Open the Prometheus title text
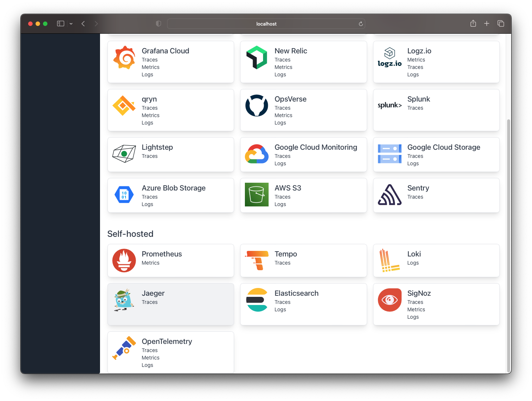The image size is (532, 401). [x=162, y=254]
